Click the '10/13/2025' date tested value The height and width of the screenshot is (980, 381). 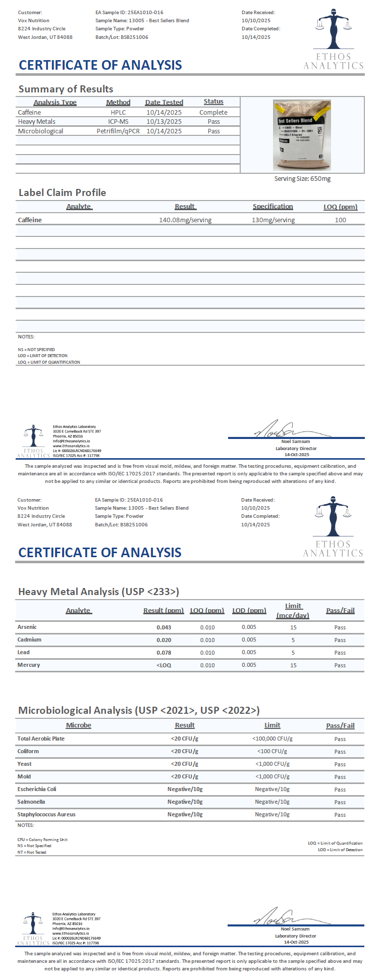point(164,121)
